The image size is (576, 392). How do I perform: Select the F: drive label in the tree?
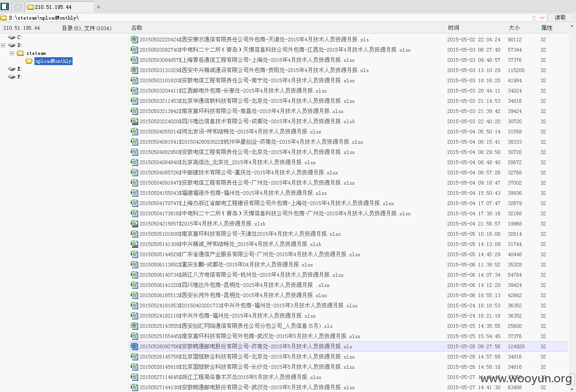[x=20, y=77]
